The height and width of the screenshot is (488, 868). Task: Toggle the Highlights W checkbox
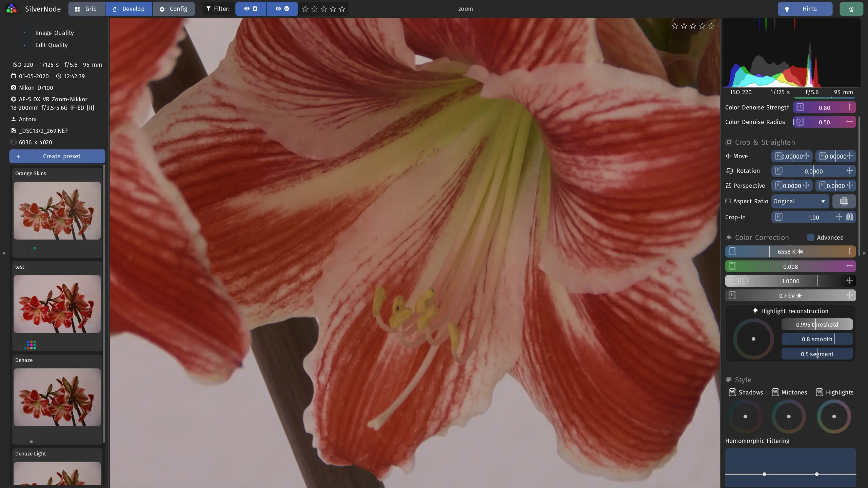click(x=820, y=392)
